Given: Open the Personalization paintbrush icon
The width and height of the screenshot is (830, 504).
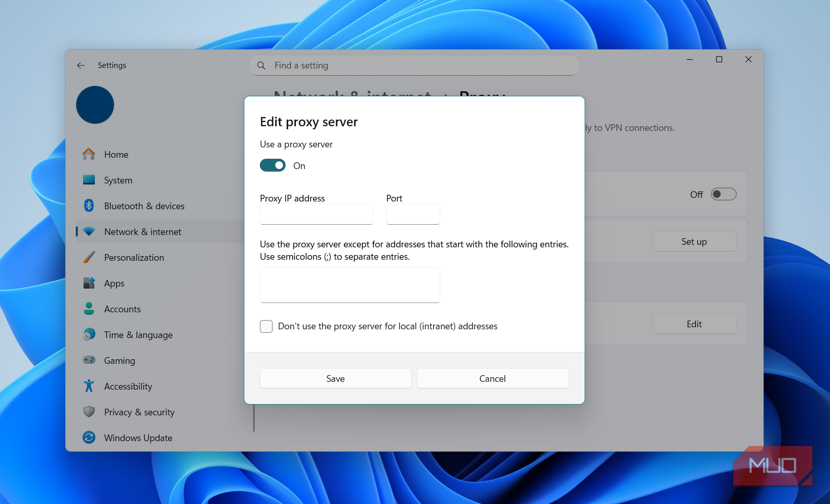Looking at the screenshot, I should click(x=89, y=257).
